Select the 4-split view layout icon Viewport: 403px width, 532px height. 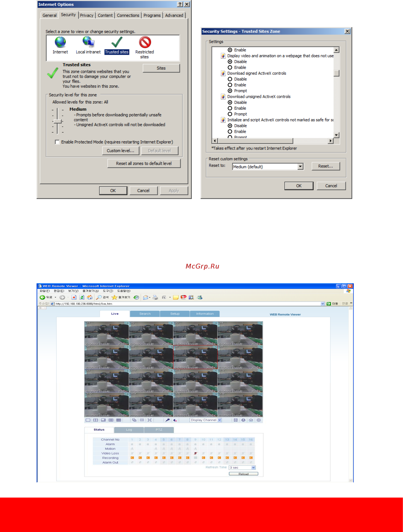[96, 420]
